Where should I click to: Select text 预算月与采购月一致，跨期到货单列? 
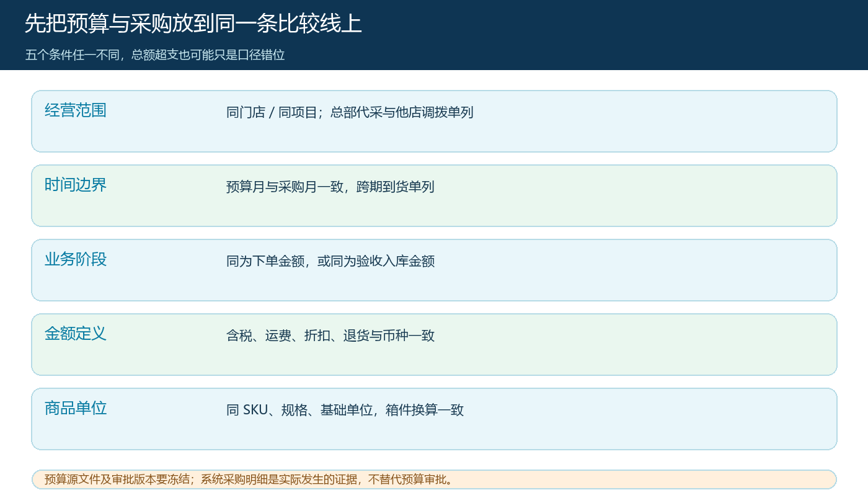[330, 187]
